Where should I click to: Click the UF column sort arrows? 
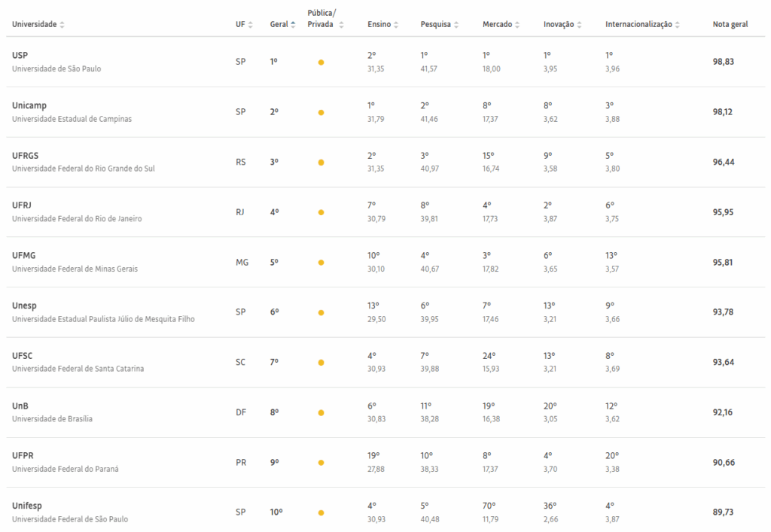250,25
